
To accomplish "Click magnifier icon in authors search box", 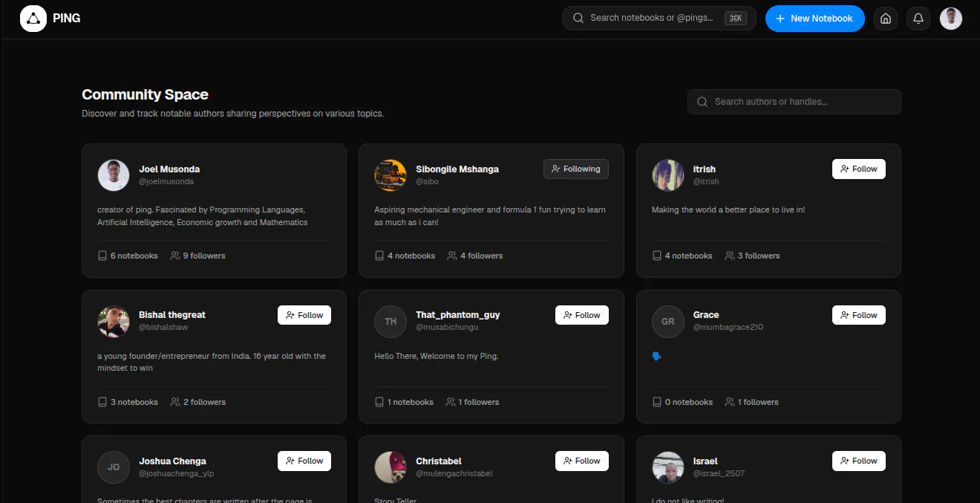I will [x=702, y=102].
